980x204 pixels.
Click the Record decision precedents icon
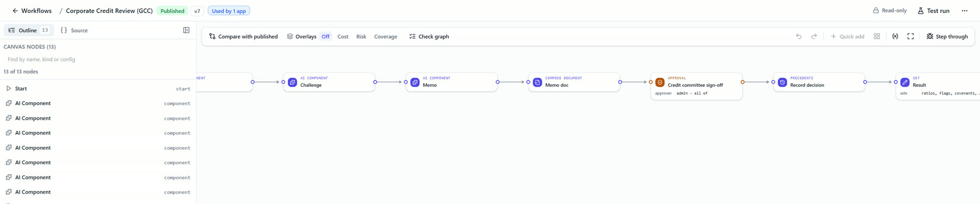(782, 82)
